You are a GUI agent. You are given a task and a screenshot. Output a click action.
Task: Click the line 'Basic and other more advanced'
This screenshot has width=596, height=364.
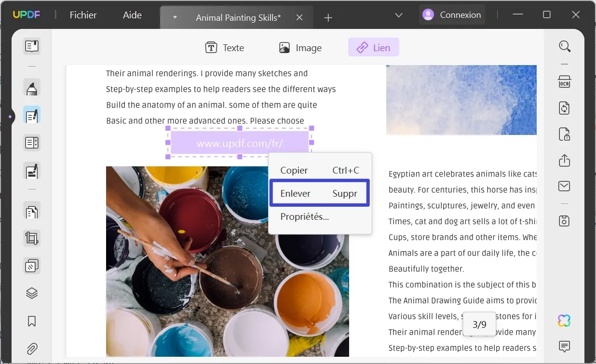tap(205, 121)
